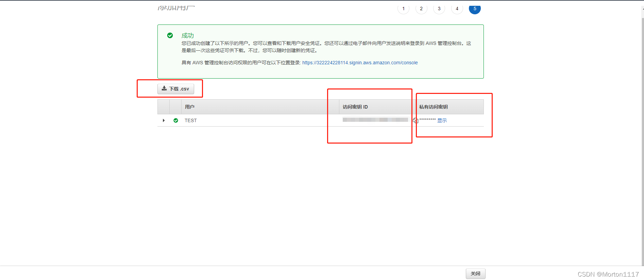Go to wizard step 3

439,9
